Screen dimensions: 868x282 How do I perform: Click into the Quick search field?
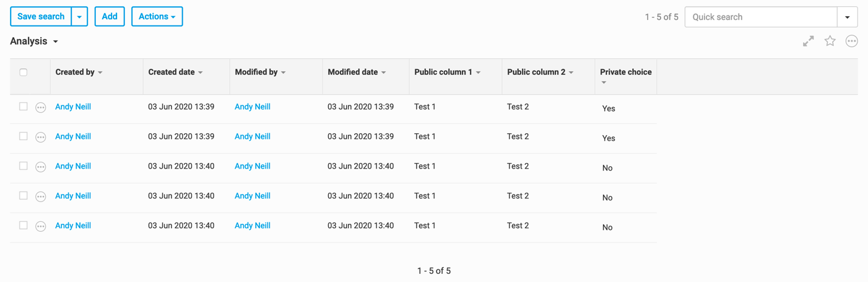761,17
